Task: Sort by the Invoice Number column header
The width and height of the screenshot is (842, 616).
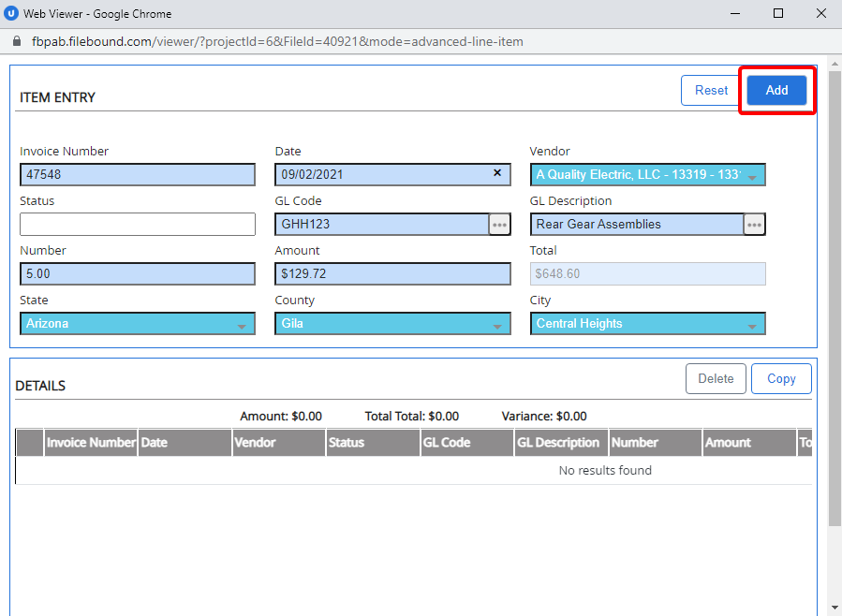Action: point(91,443)
